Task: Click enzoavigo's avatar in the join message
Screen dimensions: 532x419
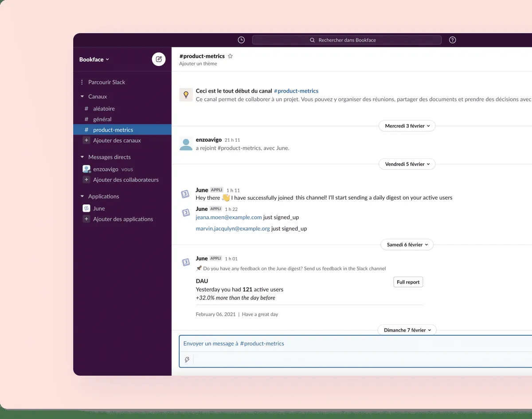Action: pos(186,144)
